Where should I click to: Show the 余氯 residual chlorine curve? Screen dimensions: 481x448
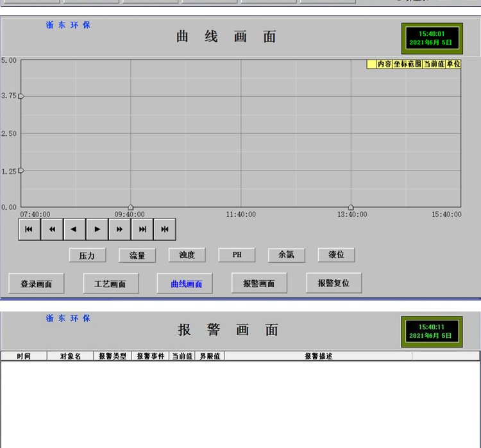pyautogui.click(x=286, y=254)
